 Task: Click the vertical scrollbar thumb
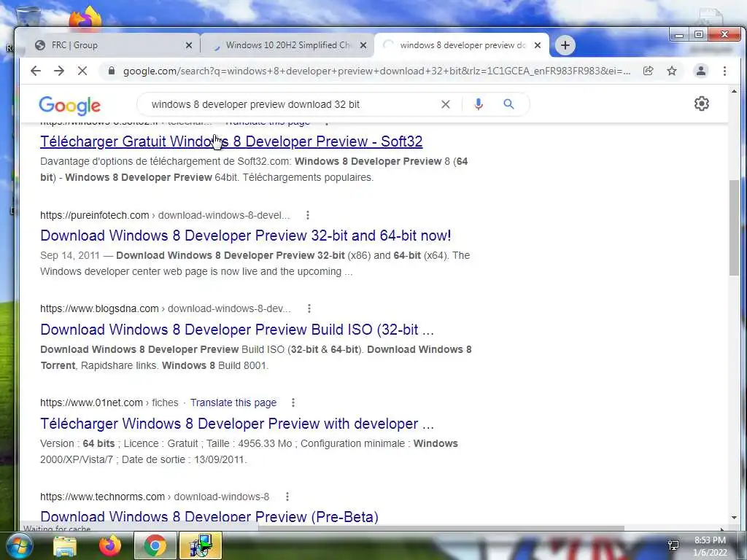coord(734,227)
